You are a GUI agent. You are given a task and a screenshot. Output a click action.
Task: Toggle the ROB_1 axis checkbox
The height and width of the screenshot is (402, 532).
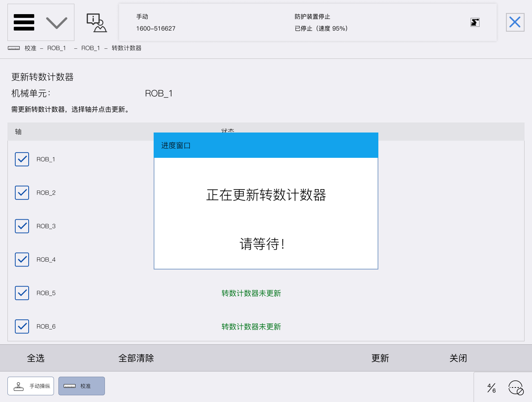coord(22,159)
